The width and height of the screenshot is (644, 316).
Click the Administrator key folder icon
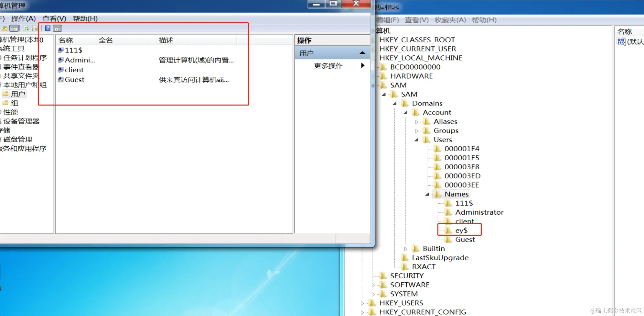click(448, 212)
